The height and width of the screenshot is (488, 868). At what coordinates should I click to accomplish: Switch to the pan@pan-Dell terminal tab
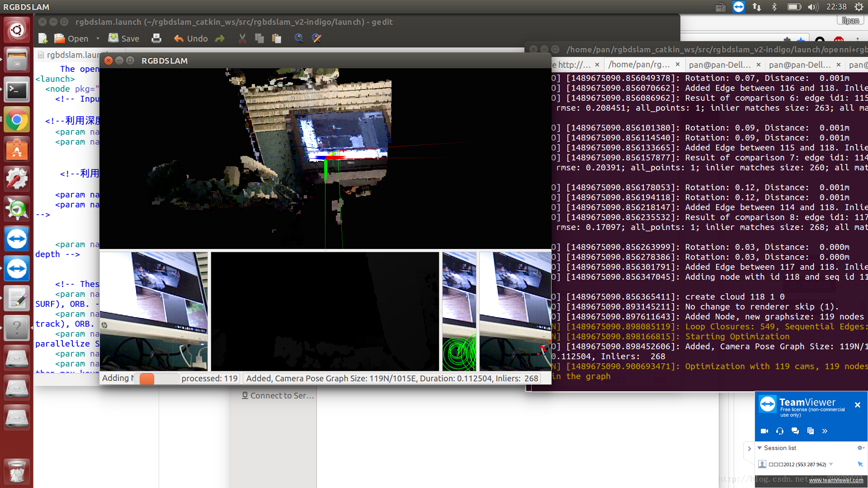(x=719, y=65)
